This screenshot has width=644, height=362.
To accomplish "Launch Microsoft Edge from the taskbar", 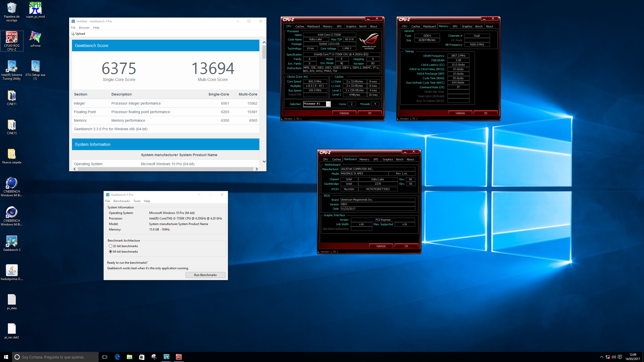I will point(117,357).
